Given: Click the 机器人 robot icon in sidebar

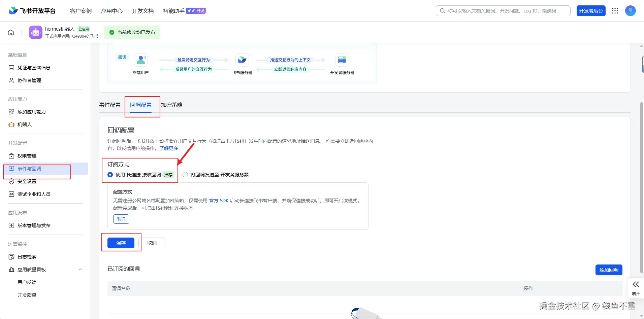Looking at the screenshot, I should [x=11, y=125].
